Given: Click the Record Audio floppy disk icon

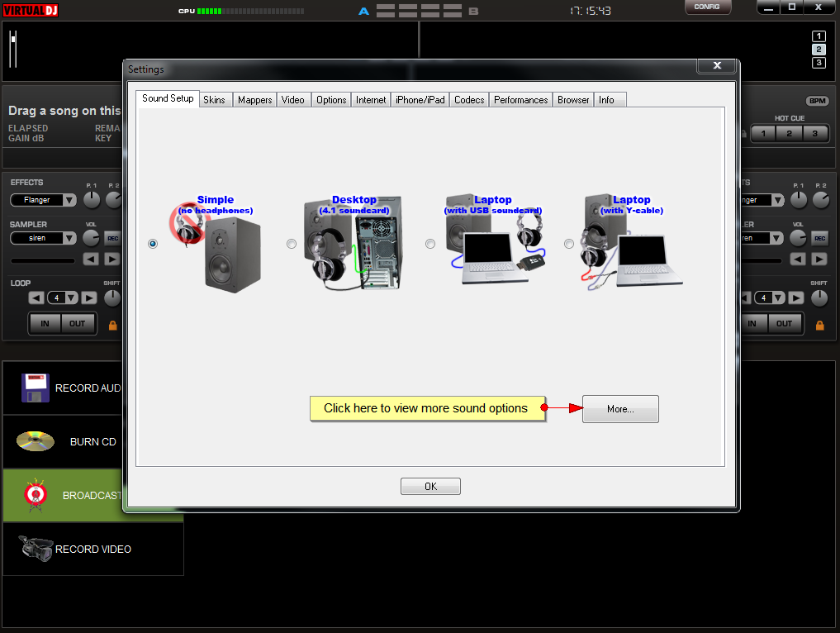Looking at the screenshot, I should point(36,388).
